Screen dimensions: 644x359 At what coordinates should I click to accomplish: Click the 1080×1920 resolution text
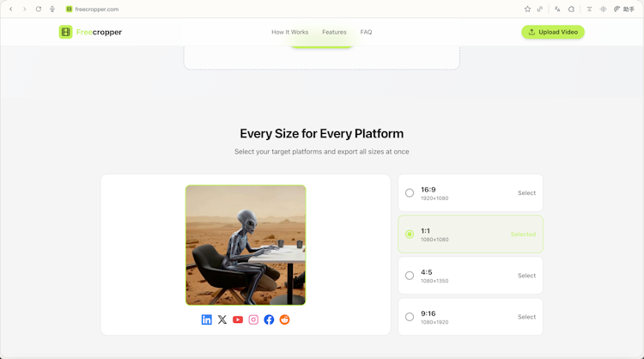(434, 322)
